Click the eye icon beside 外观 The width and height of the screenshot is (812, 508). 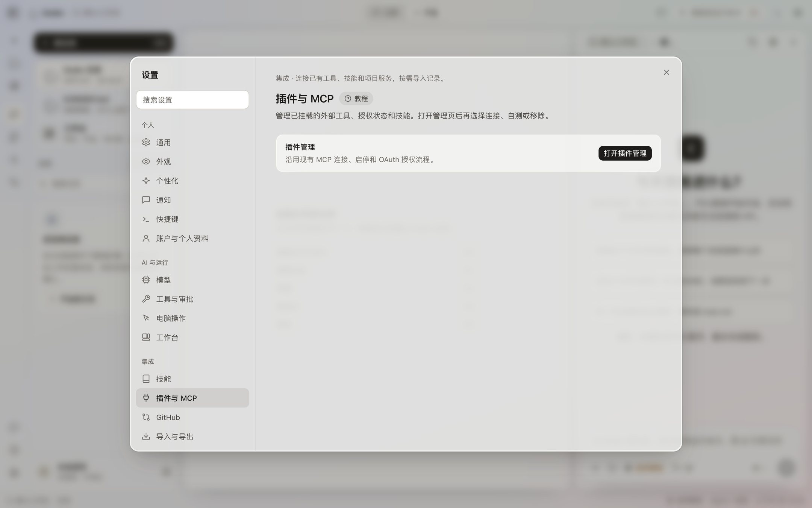pyautogui.click(x=146, y=161)
